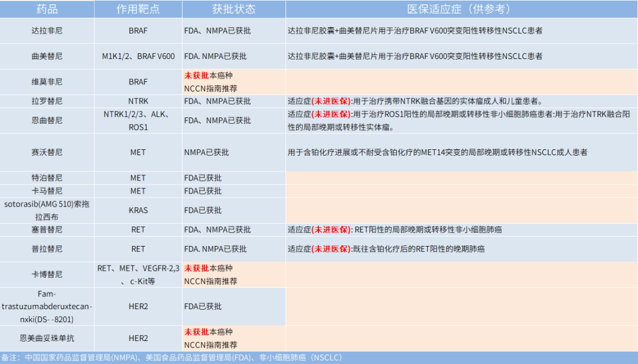Click the KRAS target cell
638x364 pixels.
(x=138, y=211)
